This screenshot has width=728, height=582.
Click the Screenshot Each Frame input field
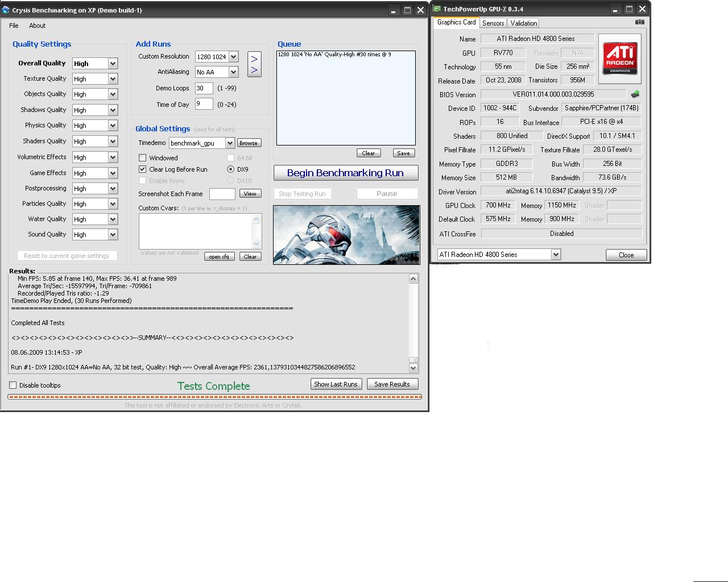pos(222,194)
